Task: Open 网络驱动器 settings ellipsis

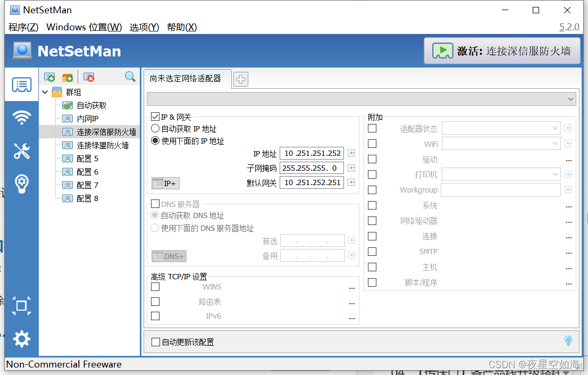Action: click(569, 222)
